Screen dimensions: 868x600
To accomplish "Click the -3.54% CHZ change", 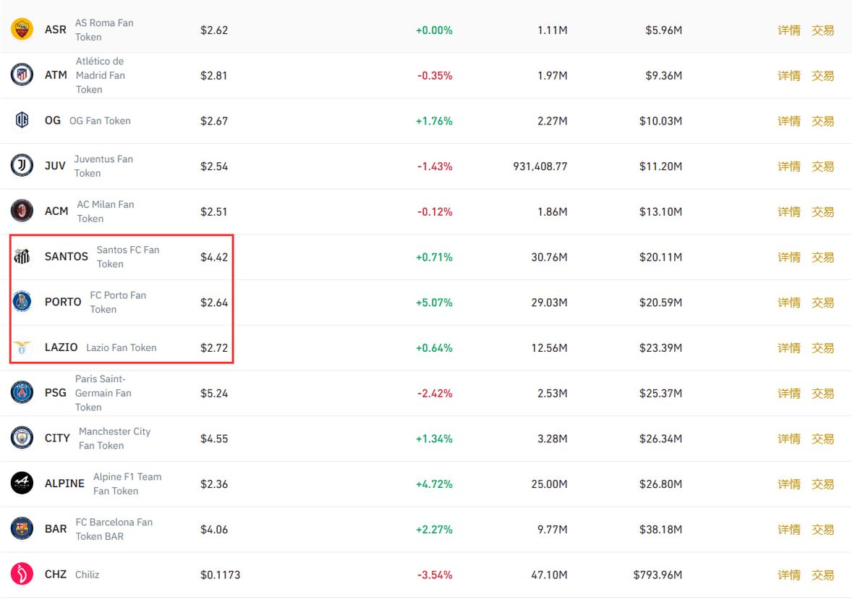I will (x=435, y=575).
